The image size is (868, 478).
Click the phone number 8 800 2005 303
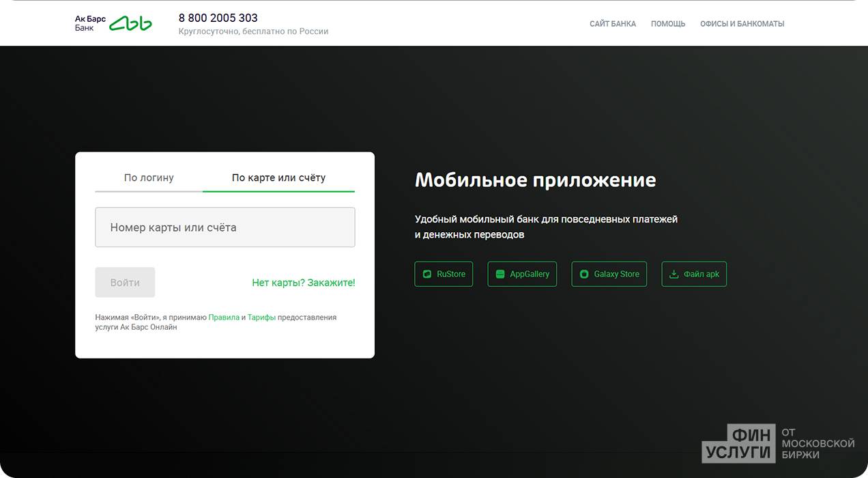point(218,18)
